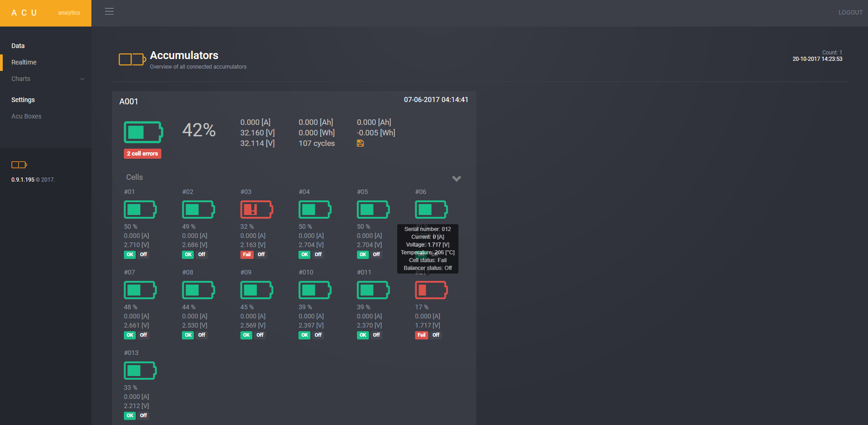The image size is (868, 425).
Task: Click the OK badge of cell #09
Action: [246, 335]
